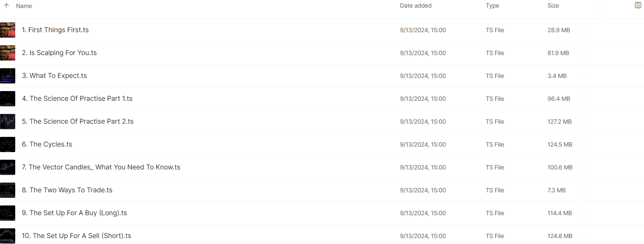
Task: Click The Two Ways To Trade thumbnail
Action: 8,190
